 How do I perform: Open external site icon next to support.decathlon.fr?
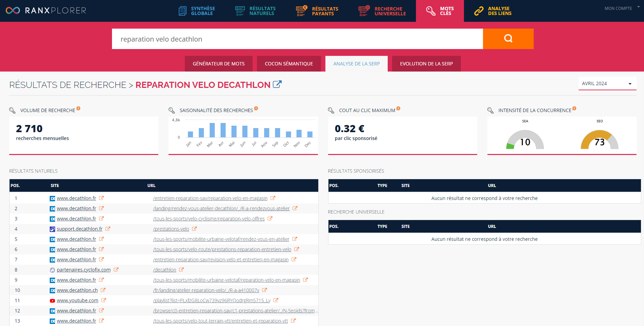[x=108, y=229]
